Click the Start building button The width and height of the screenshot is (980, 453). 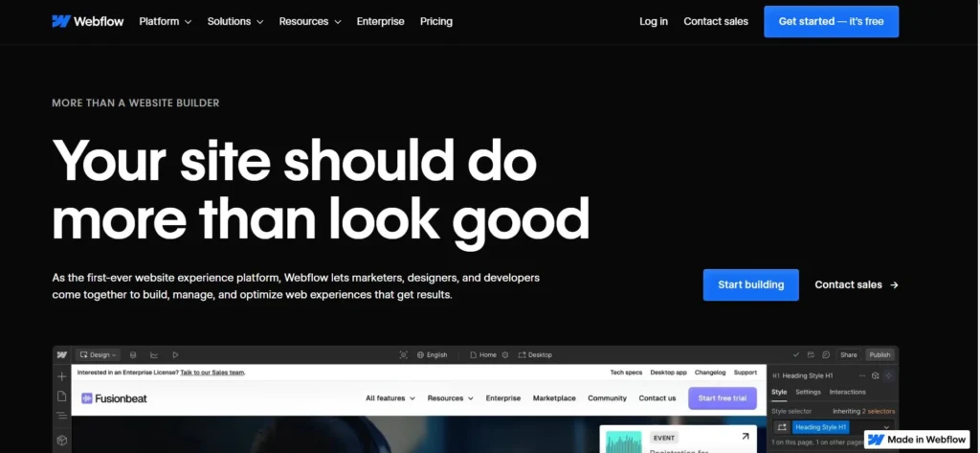[x=750, y=284]
